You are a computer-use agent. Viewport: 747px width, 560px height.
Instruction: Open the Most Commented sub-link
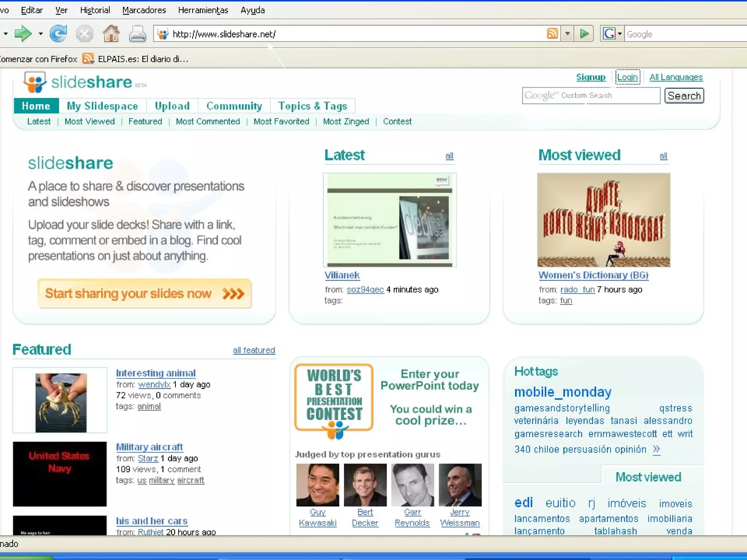coord(208,121)
